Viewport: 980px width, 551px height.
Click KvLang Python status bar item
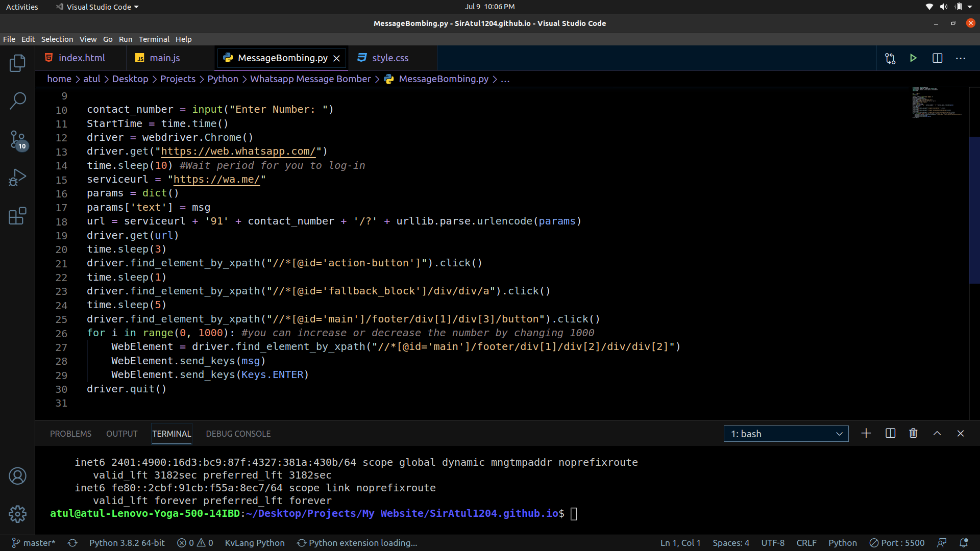coord(255,543)
